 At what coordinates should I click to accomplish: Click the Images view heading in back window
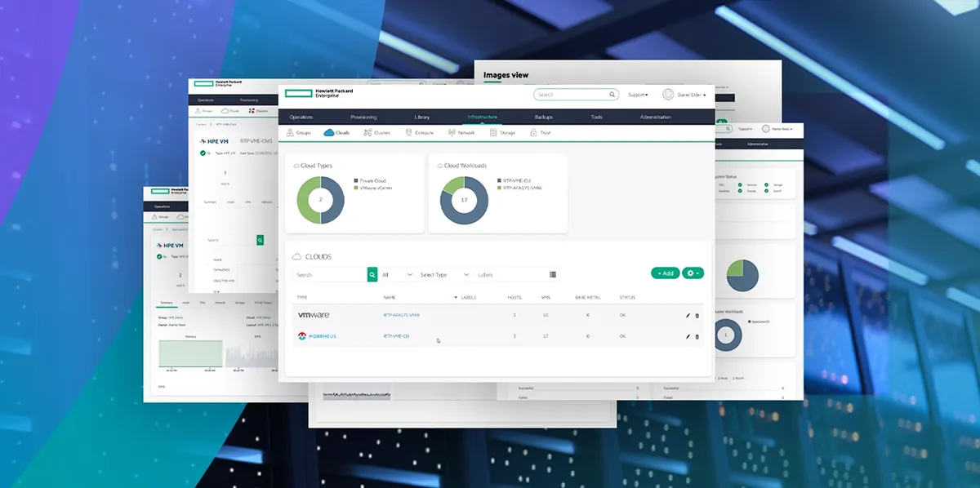click(x=506, y=75)
